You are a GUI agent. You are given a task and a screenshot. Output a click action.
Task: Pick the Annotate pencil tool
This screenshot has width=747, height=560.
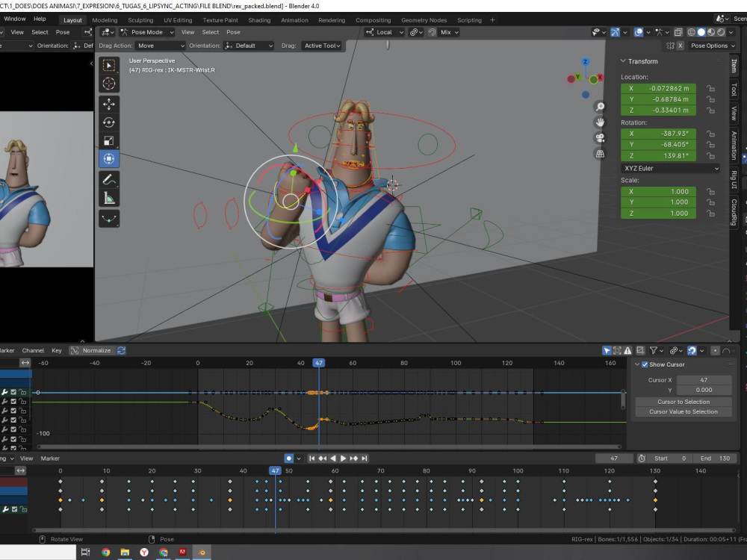pyautogui.click(x=109, y=180)
